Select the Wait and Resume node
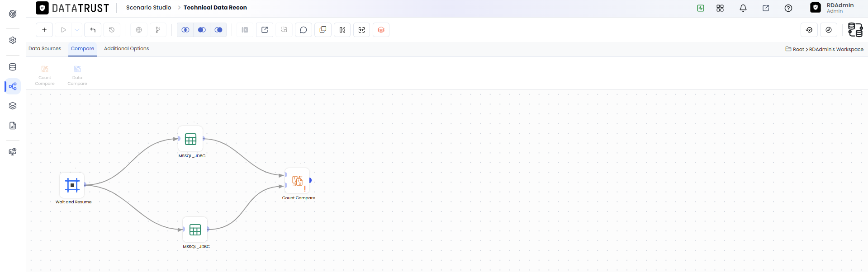 pos(72,185)
